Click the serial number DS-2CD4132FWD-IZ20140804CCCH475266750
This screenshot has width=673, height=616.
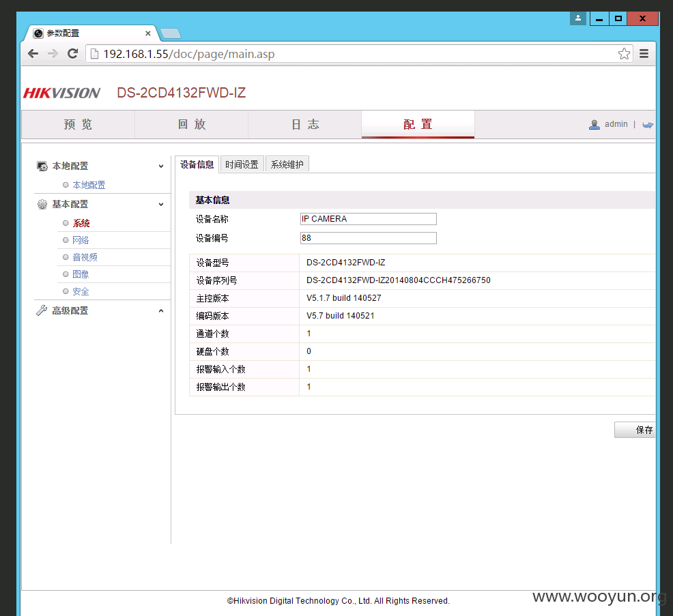tap(399, 280)
